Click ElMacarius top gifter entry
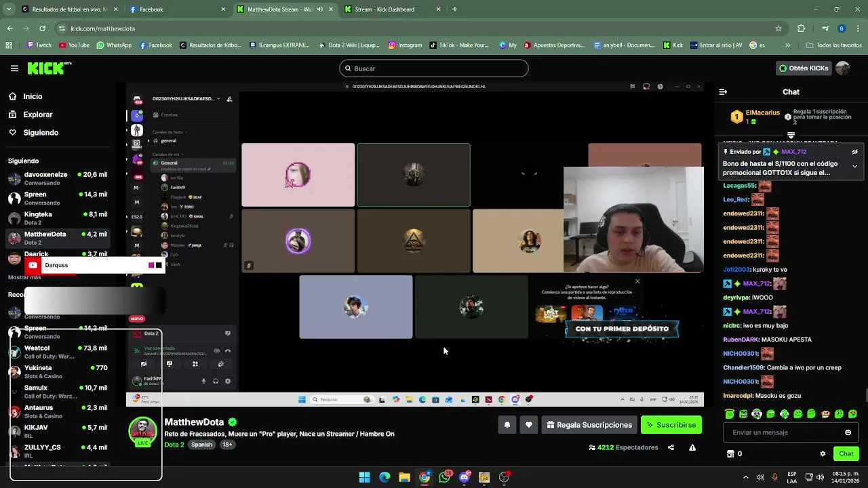Viewport: 868px width, 488px height. click(x=755, y=117)
